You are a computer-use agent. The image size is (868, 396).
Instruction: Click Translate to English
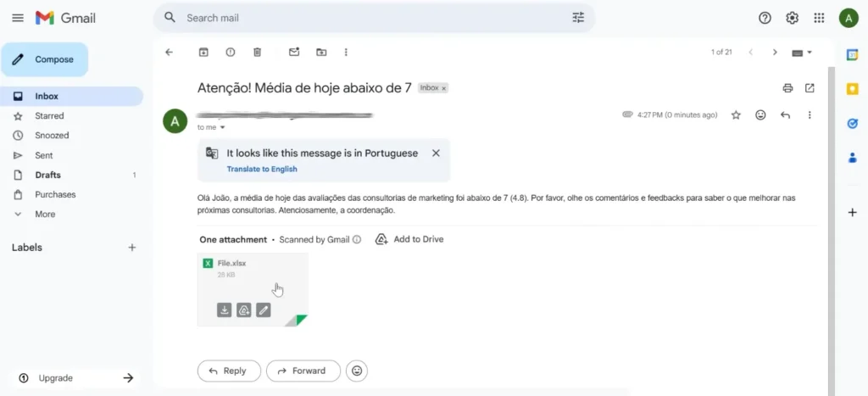262,169
